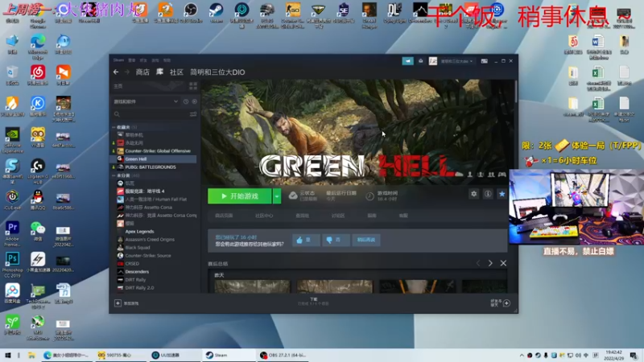Click the Steam announcements icon in title bar
Viewport: 644px width, 362px height.
click(407, 61)
